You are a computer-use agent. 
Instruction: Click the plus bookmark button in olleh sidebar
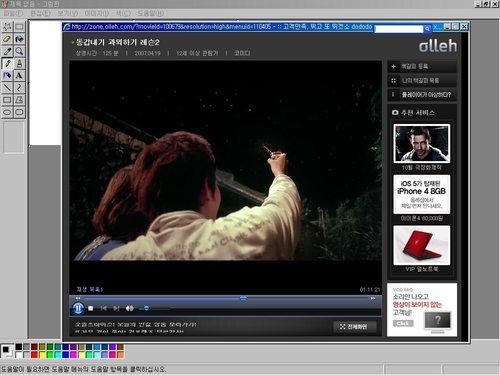coord(422,66)
